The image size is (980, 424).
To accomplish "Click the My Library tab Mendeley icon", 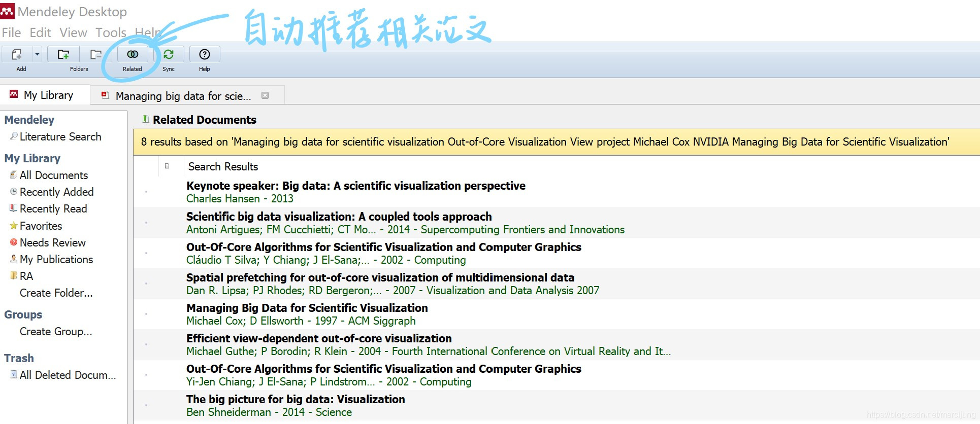I will pos(14,94).
